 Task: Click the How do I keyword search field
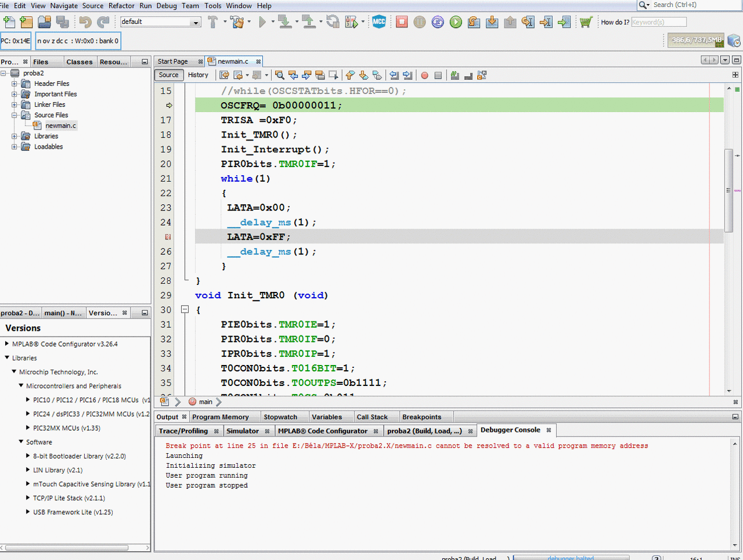(658, 22)
